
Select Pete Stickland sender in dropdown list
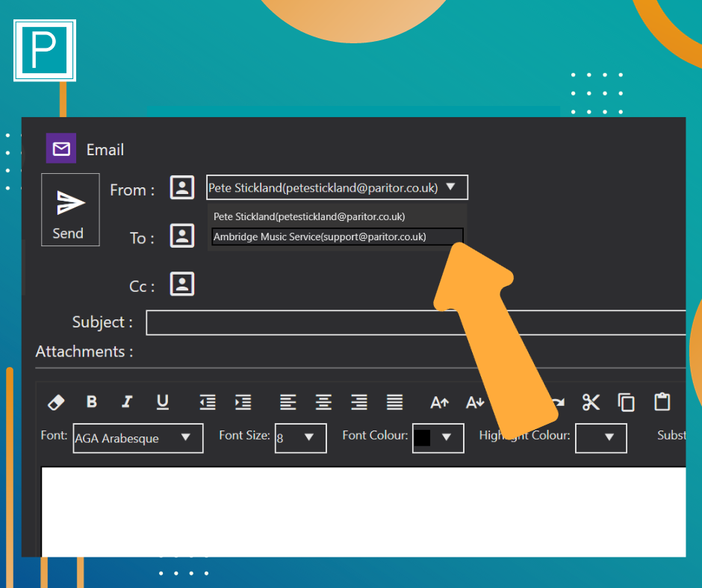[x=309, y=216]
